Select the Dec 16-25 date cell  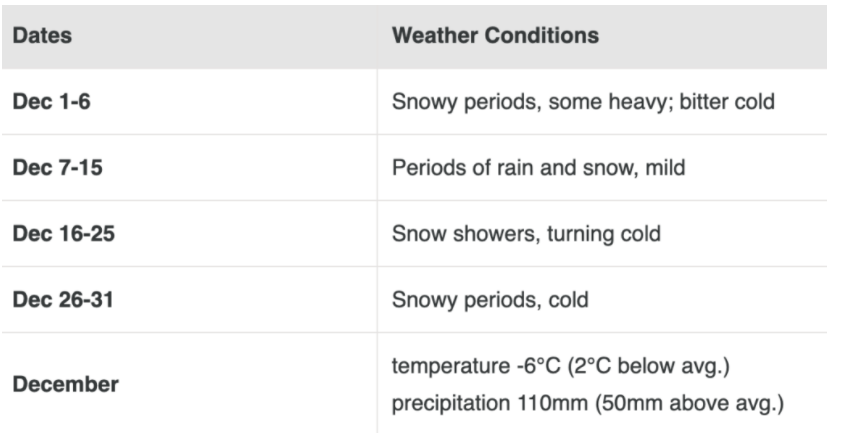coord(189,234)
